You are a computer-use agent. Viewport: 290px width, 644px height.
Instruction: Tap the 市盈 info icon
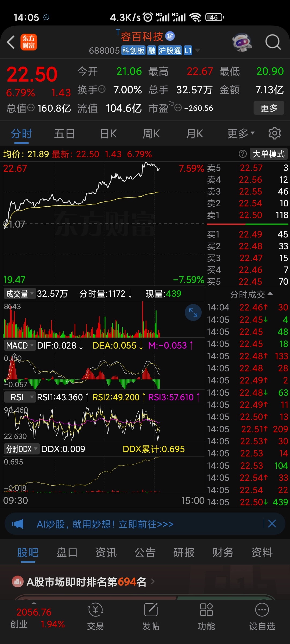(178, 108)
